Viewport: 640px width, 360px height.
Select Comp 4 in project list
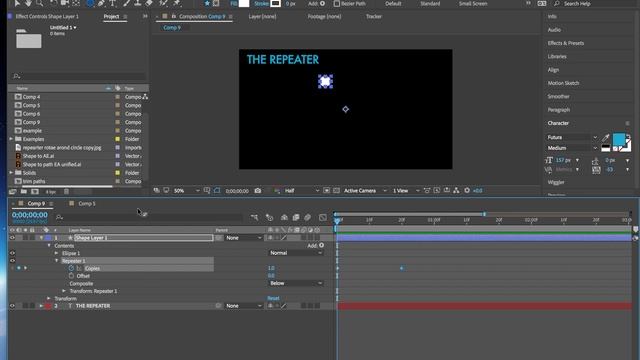click(31, 97)
